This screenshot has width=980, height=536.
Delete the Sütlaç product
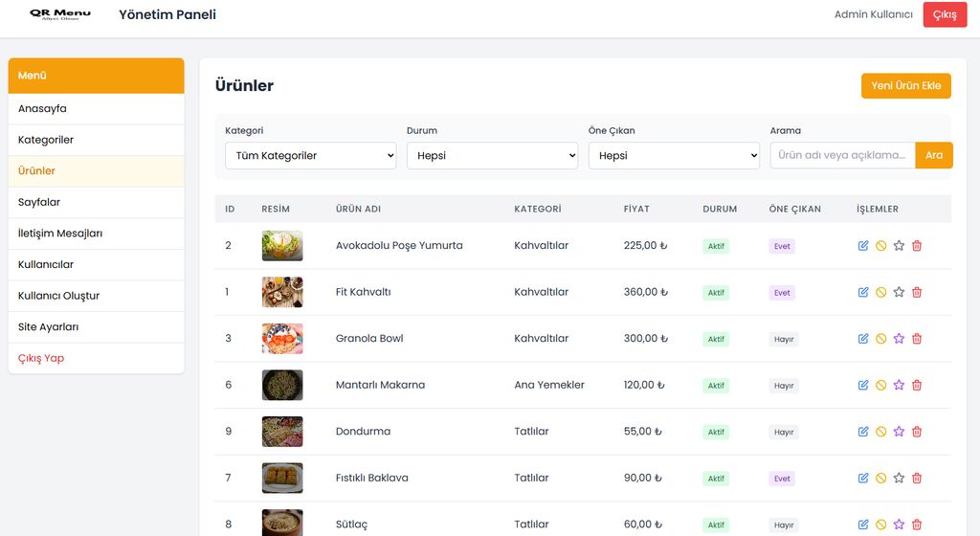pos(917,525)
